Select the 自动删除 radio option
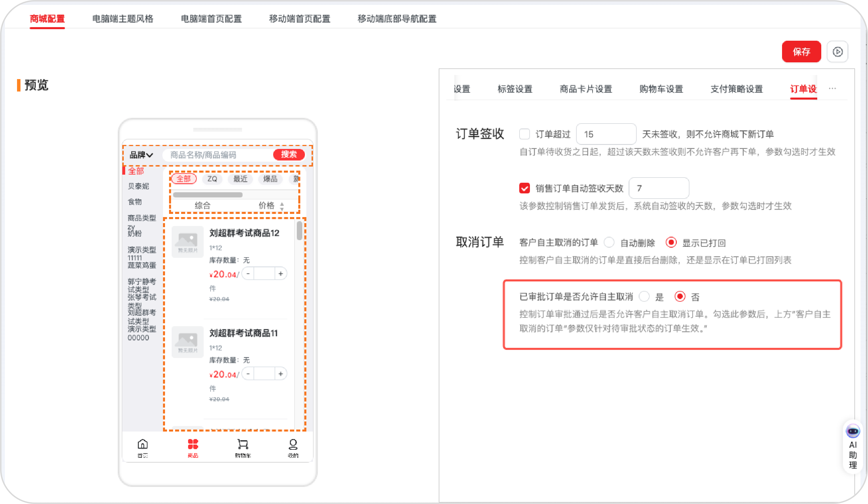 click(609, 242)
